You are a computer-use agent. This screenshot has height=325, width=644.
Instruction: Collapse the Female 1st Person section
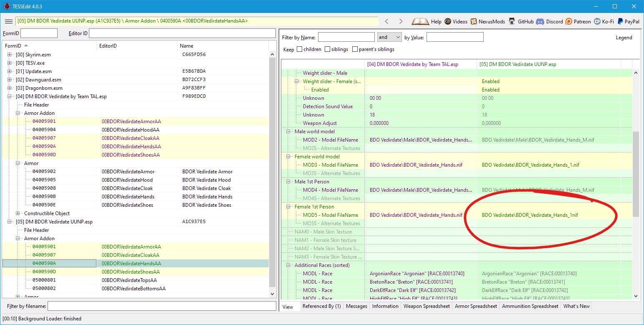click(288, 207)
